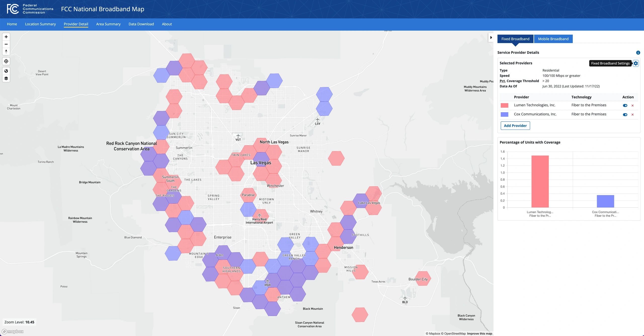Toggle Lumen Technologies layer visibility
This screenshot has width=644, height=336.
(625, 105)
